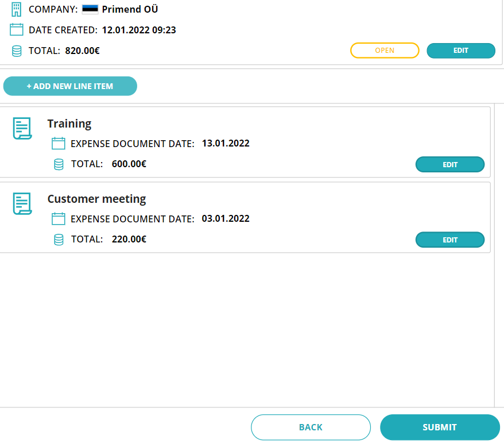The height and width of the screenshot is (447, 504).
Task: Click the Customer meeting document icon
Action: pyautogui.click(x=22, y=203)
